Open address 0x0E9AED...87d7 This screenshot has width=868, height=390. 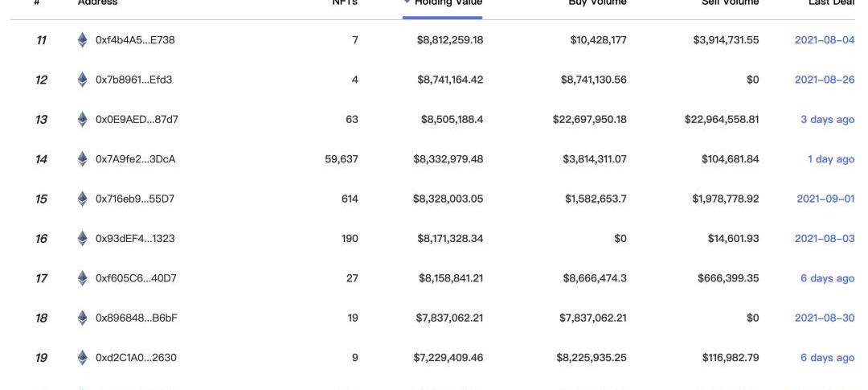tap(137, 120)
